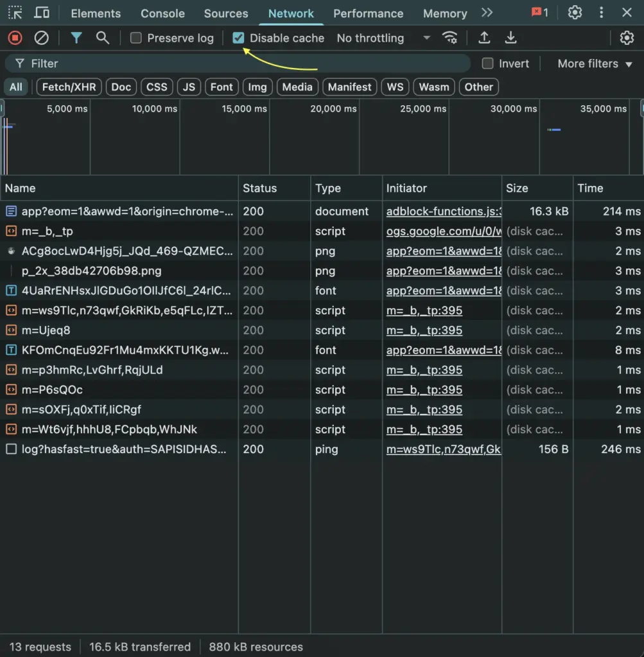644x657 pixels.
Task: Open the network search magnifier
Action: point(103,38)
